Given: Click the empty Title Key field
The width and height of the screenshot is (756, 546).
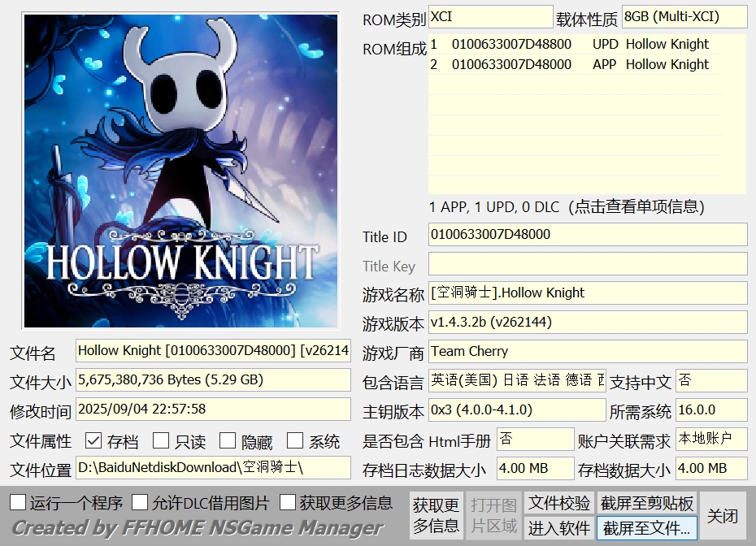Looking at the screenshot, I should click(x=587, y=264).
